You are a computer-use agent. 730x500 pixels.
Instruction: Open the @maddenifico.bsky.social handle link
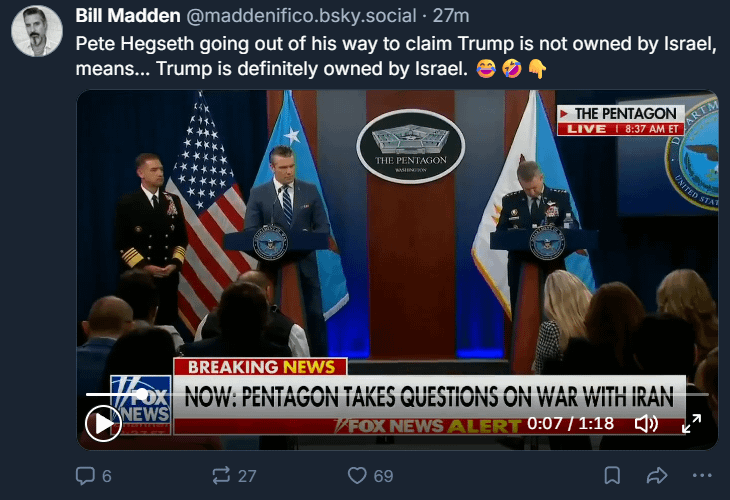tap(301, 16)
